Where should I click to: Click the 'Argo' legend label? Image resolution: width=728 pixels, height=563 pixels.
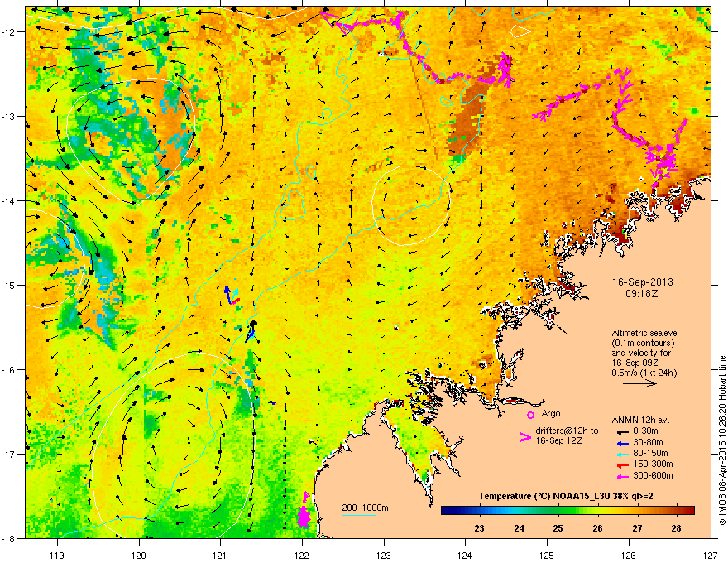[551, 413]
